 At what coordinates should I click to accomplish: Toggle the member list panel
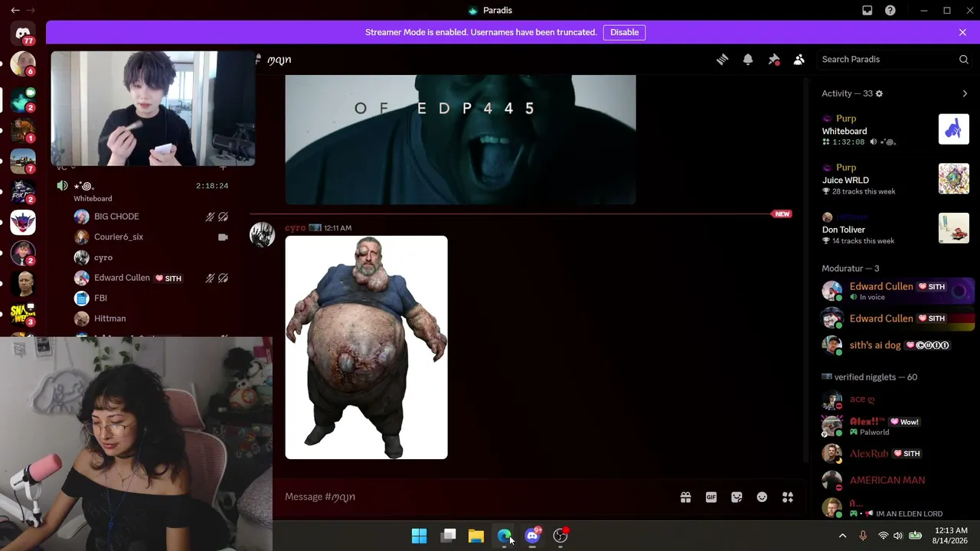point(799,60)
